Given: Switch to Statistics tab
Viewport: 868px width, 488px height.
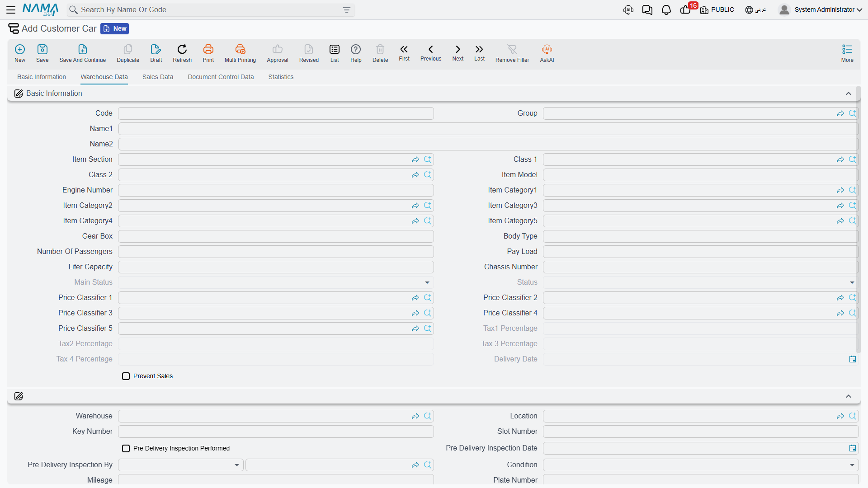Looking at the screenshot, I should [281, 77].
